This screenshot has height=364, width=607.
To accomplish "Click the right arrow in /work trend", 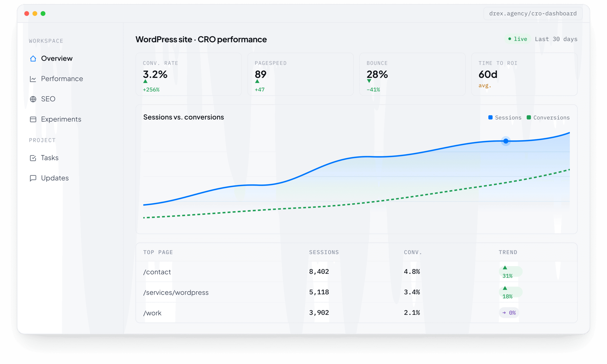I will click(504, 313).
